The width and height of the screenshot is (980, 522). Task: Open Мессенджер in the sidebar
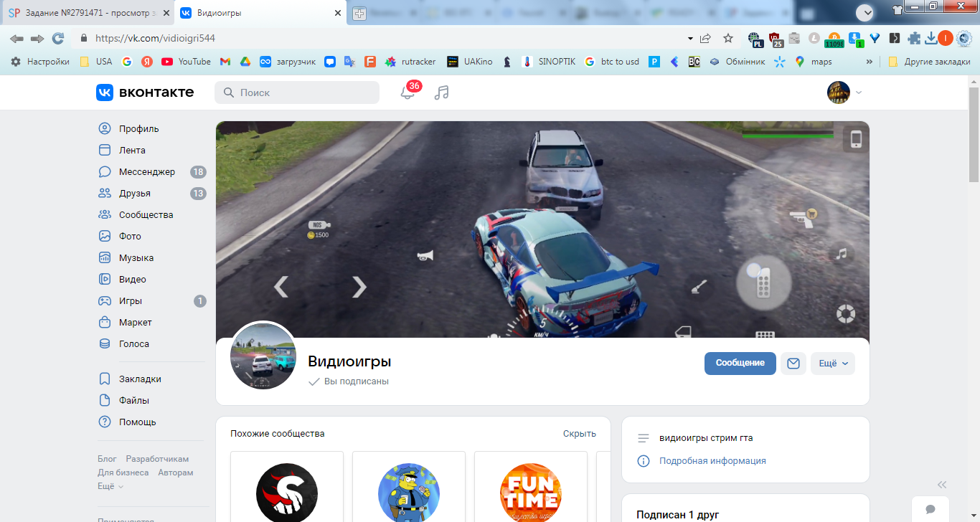coord(147,172)
